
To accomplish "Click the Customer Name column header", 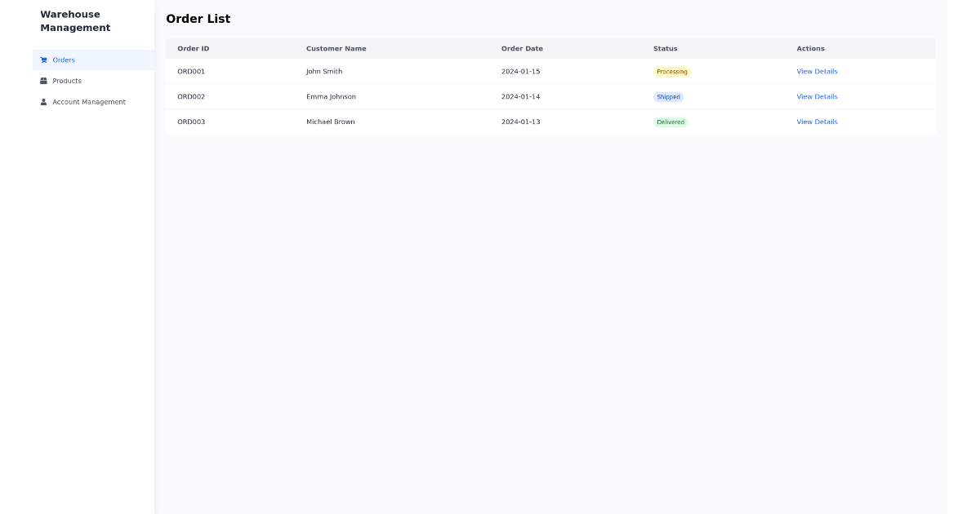I will click(x=336, y=48).
